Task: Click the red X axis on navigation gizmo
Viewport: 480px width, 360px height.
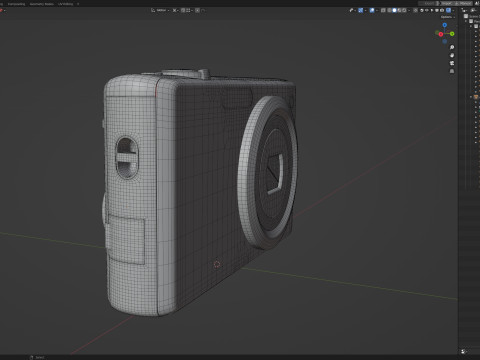Action: click(x=441, y=34)
